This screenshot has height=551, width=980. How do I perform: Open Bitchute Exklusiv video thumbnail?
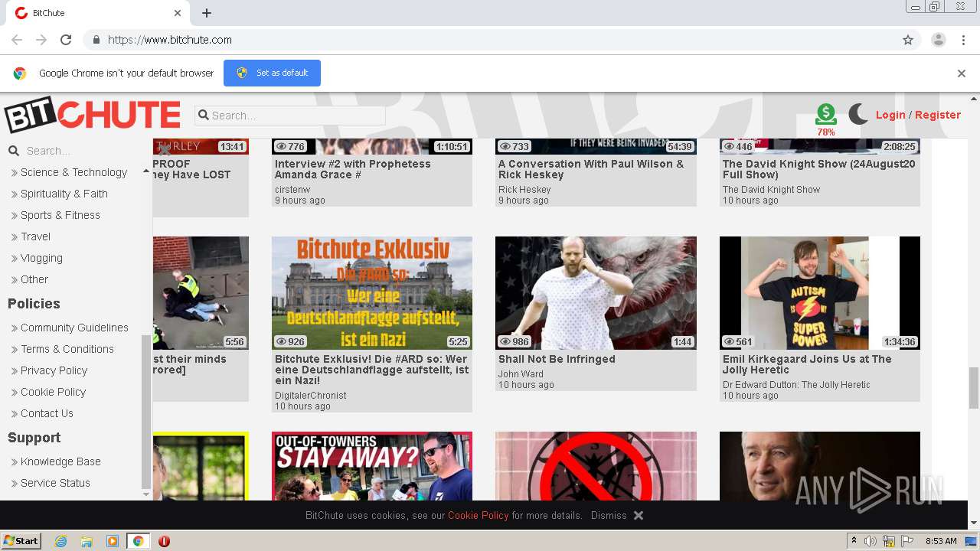click(372, 293)
